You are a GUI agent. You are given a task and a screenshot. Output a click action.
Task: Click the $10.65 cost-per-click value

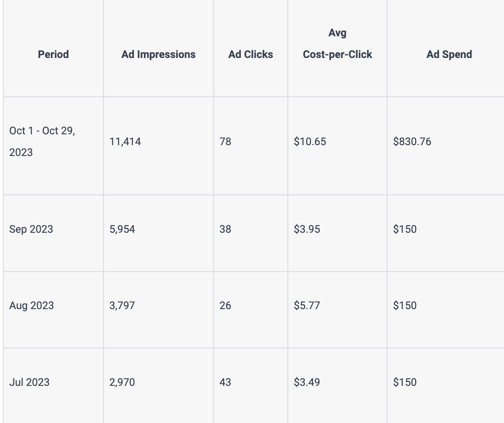310,142
